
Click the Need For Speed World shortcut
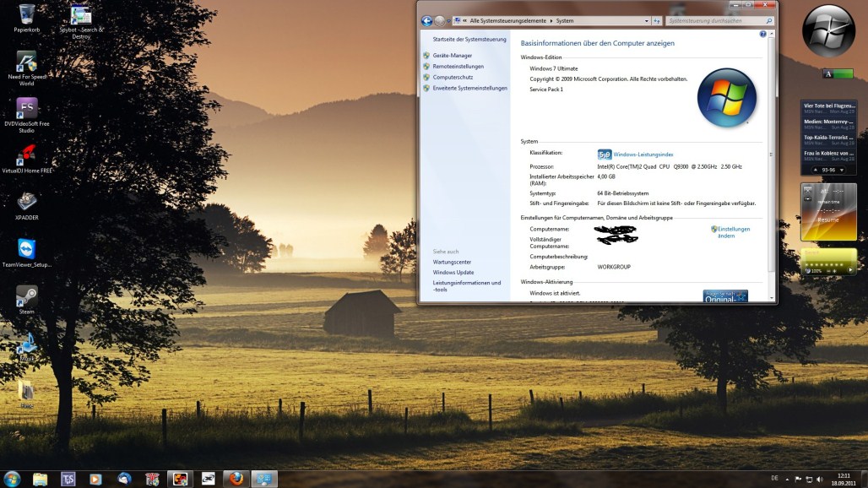pyautogui.click(x=27, y=62)
